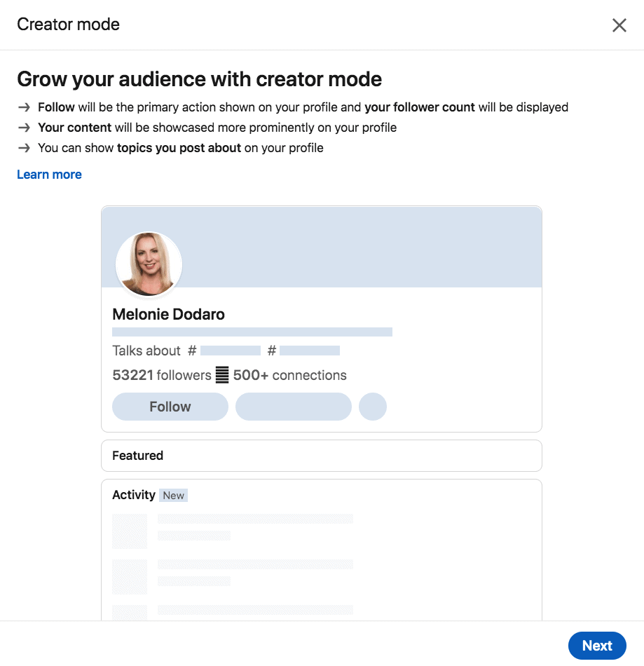Viewport: 644px width, 666px height.
Task: Click the first hashtag topic placeholder
Action: 231,351
